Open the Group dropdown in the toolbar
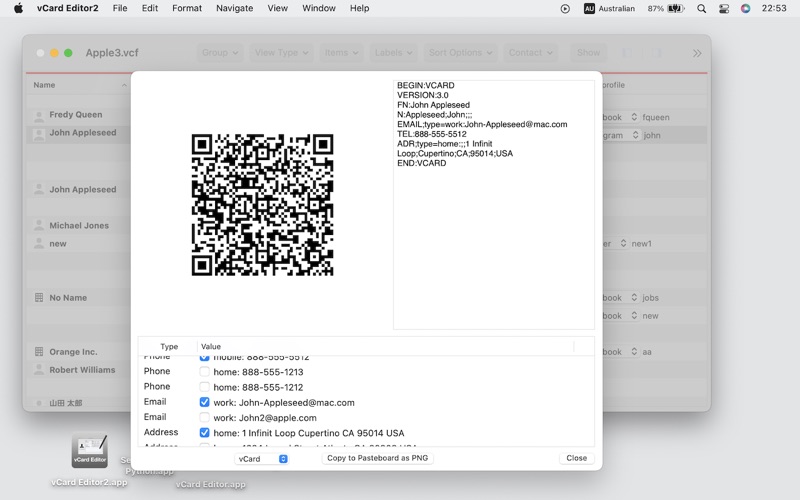The width and height of the screenshot is (800, 500). coord(220,53)
